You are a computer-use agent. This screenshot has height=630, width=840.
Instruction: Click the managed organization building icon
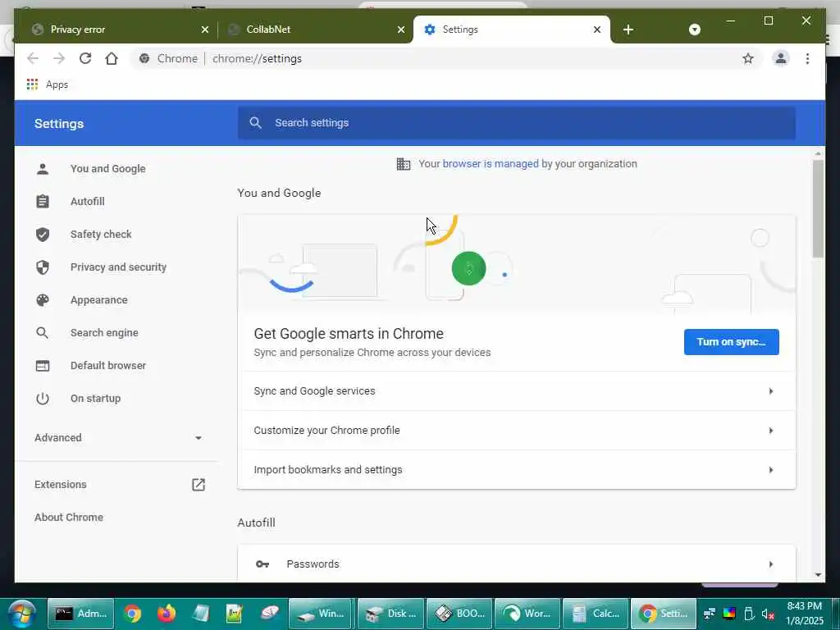tap(404, 164)
